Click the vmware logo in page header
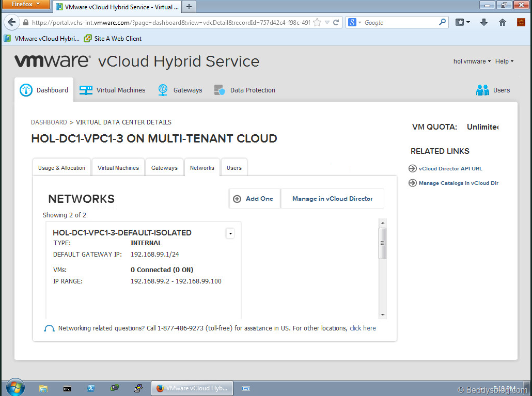 tap(52, 61)
